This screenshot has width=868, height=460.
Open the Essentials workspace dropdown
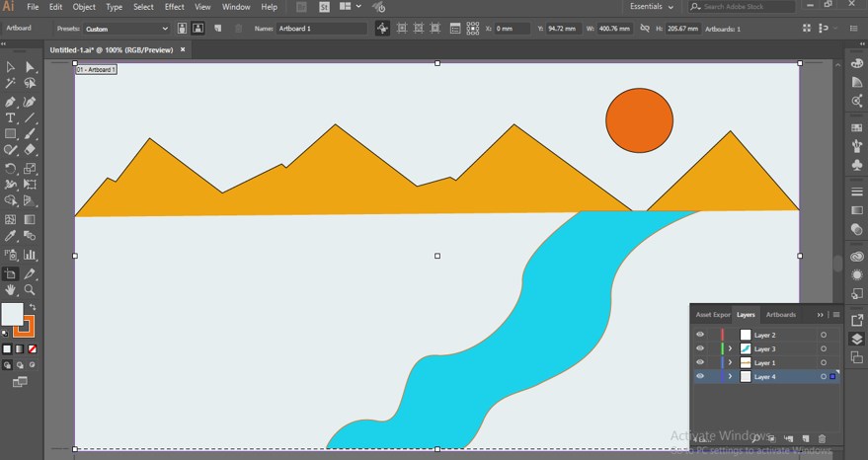(x=652, y=7)
